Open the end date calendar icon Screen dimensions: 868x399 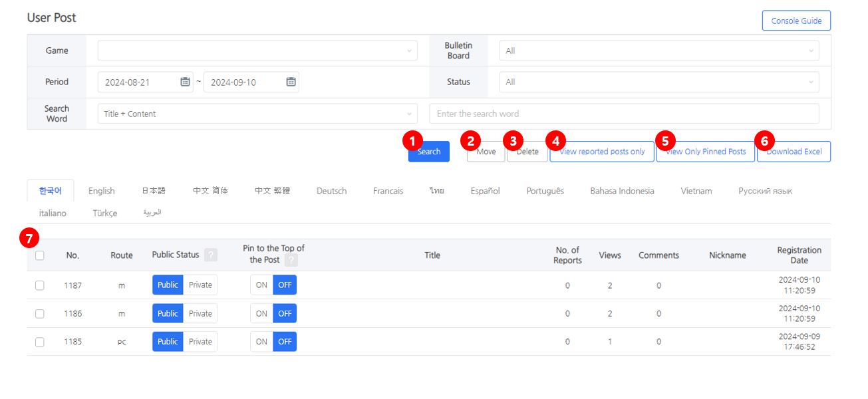coord(291,82)
